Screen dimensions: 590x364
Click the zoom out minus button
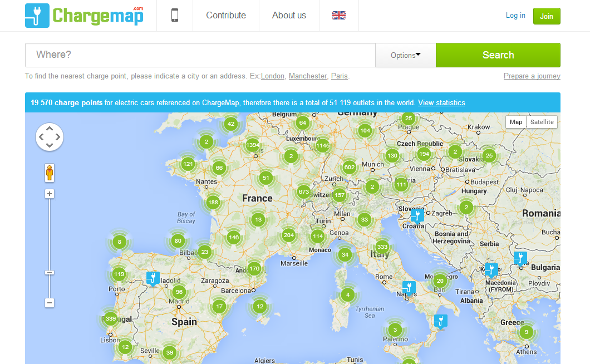(50, 303)
